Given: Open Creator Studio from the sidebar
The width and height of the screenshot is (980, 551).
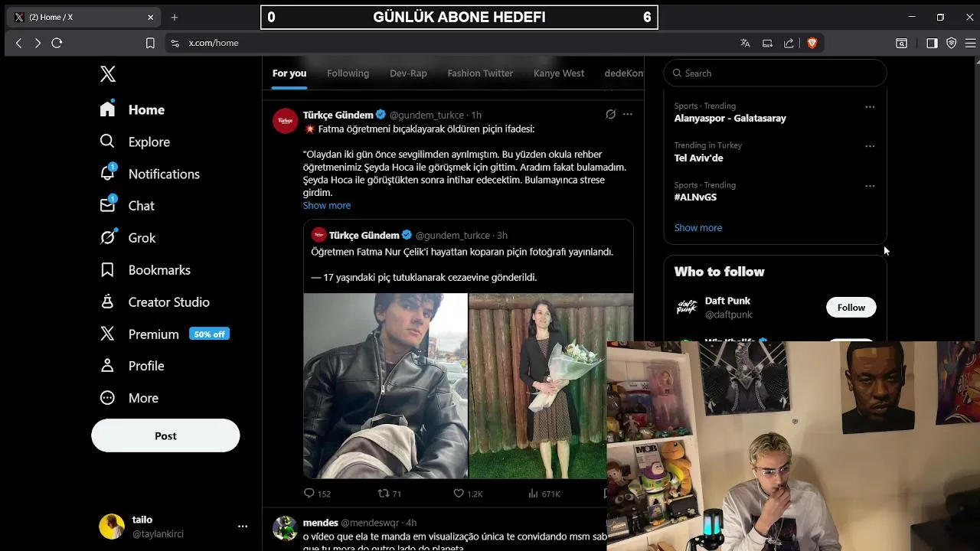Looking at the screenshot, I should click(x=154, y=302).
